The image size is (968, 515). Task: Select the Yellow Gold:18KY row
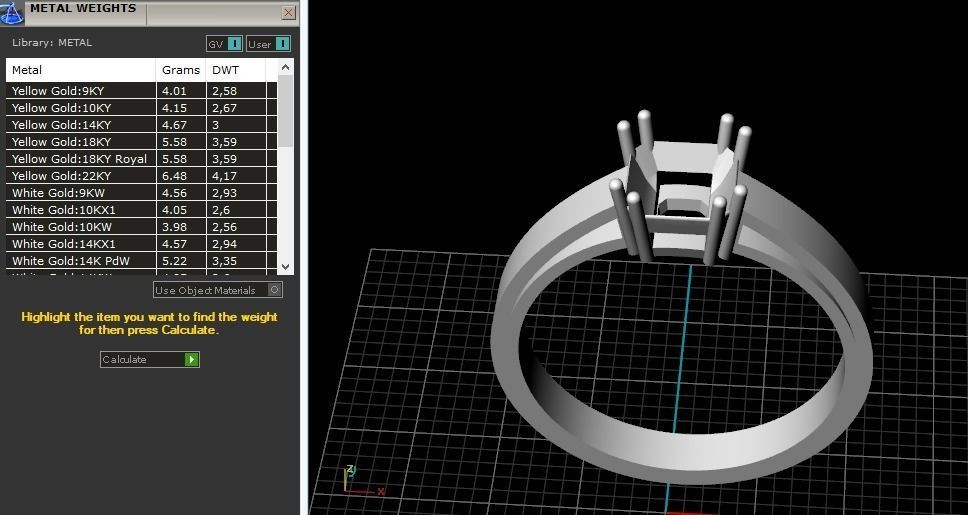coord(141,141)
